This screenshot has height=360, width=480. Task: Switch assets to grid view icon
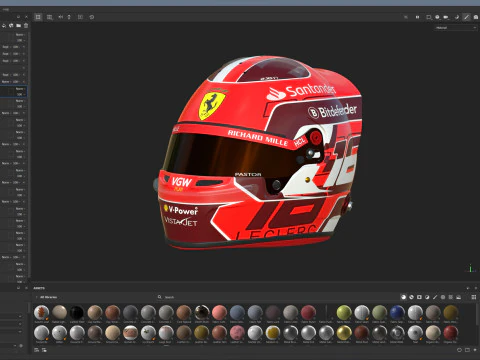(x=474, y=297)
